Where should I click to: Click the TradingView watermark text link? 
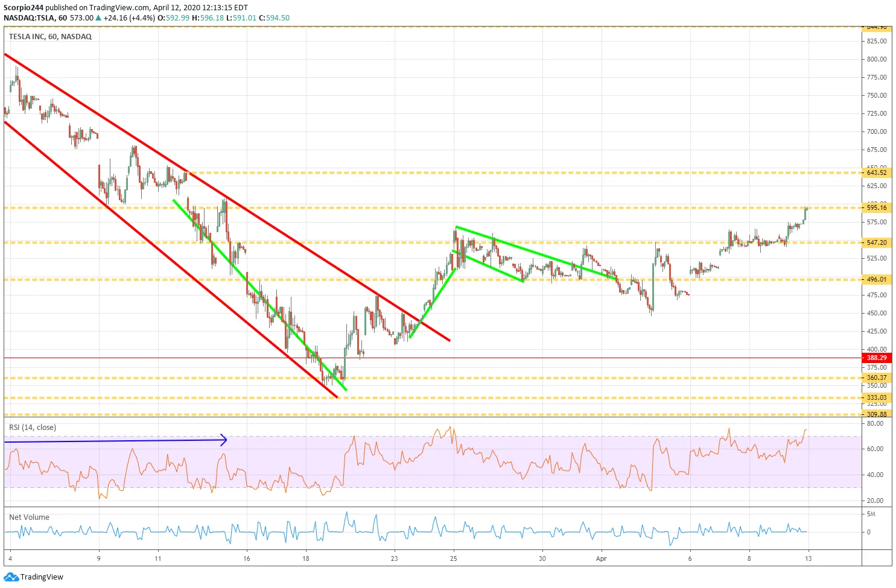(42, 577)
